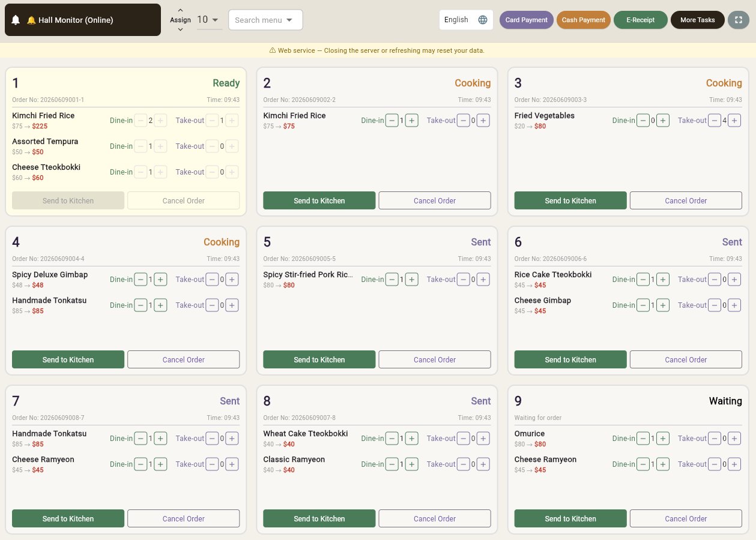Toggle fullscreen with the expand icon
The image size is (756, 540).
pos(739,20)
